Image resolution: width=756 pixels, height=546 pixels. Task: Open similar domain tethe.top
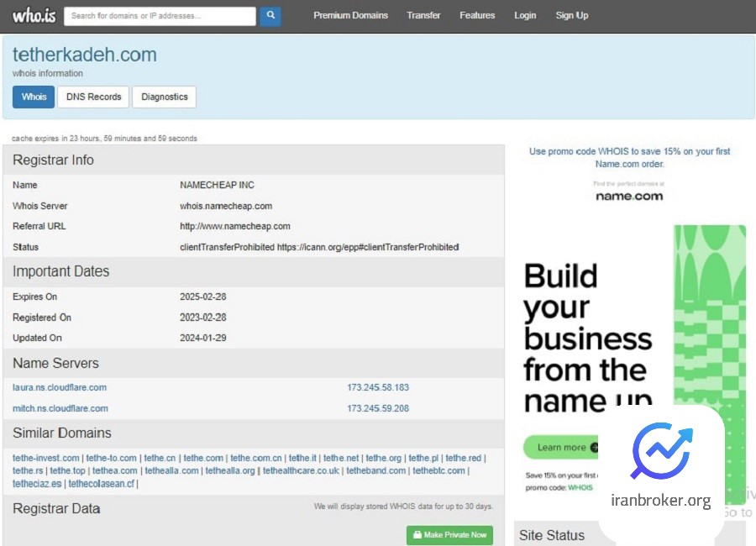click(67, 470)
